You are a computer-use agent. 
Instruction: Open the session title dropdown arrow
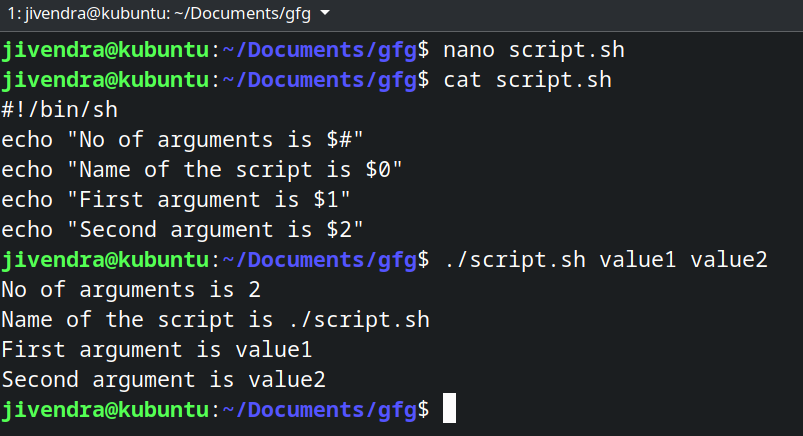(326, 14)
